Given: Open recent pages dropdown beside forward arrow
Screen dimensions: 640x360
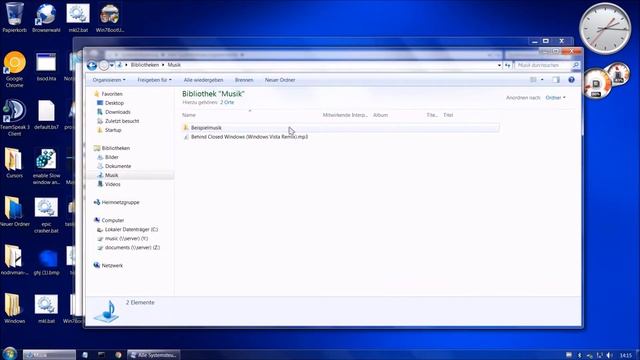Looking at the screenshot, I should tap(111, 65).
